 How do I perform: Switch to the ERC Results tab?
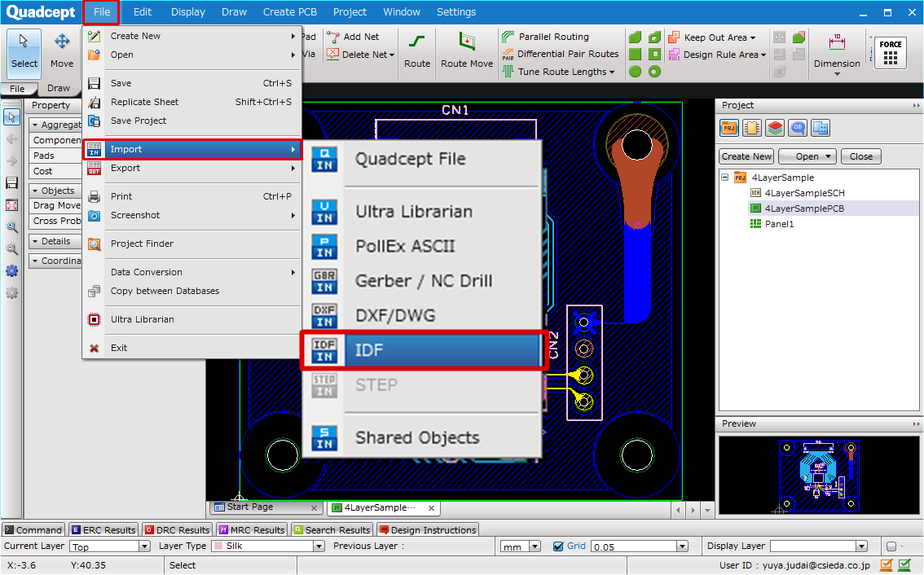(x=103, y=529)
